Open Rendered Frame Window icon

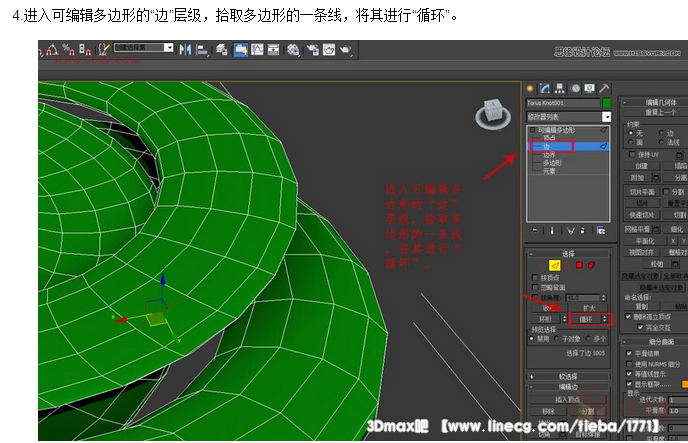[x=329, y=50]
